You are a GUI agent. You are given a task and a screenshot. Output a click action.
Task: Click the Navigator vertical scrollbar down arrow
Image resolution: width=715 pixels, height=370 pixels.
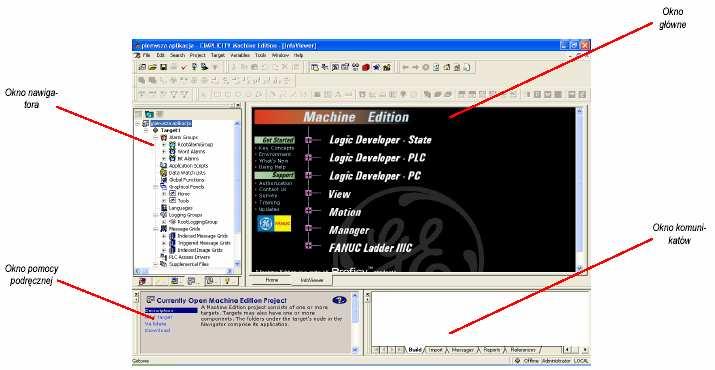click(237, 264)
